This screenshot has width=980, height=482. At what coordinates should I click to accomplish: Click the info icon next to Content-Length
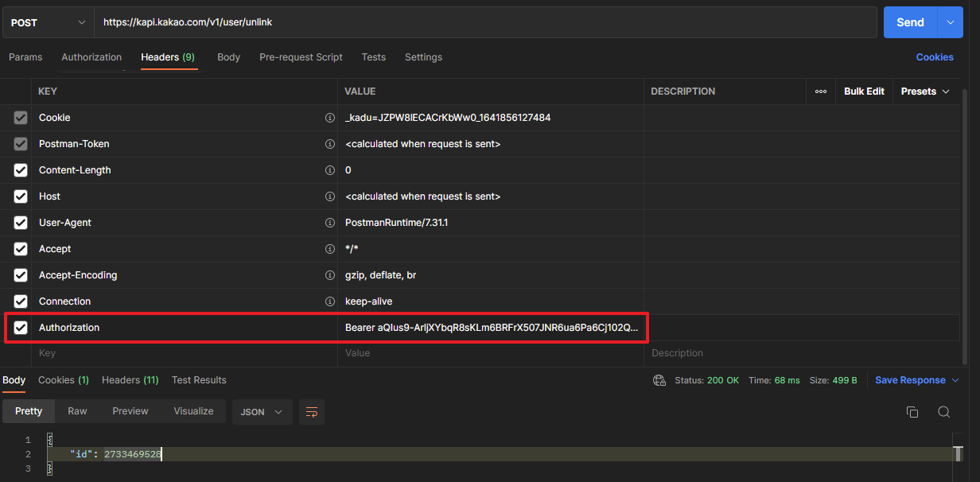click(x=329, y=170)
